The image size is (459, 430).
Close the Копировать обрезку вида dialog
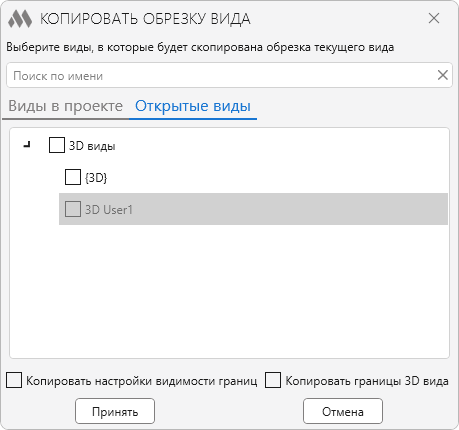click(434, 18)
